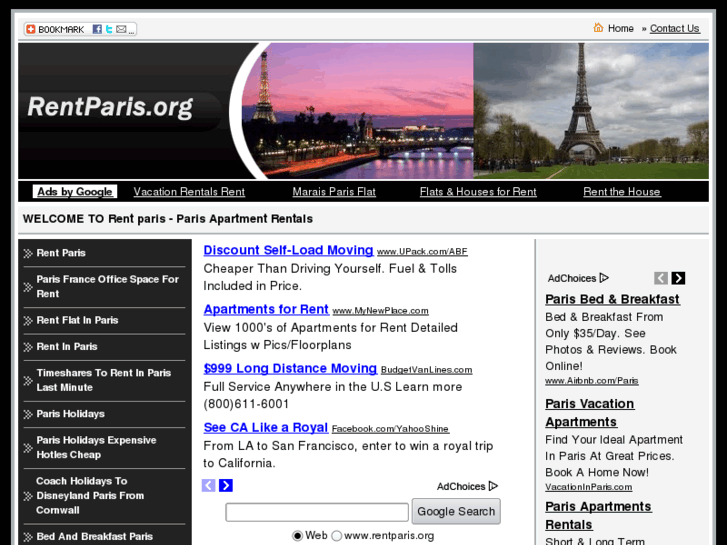Go to the Home link
This screenshot has width=727, height=545.
[x=620, y=28]
